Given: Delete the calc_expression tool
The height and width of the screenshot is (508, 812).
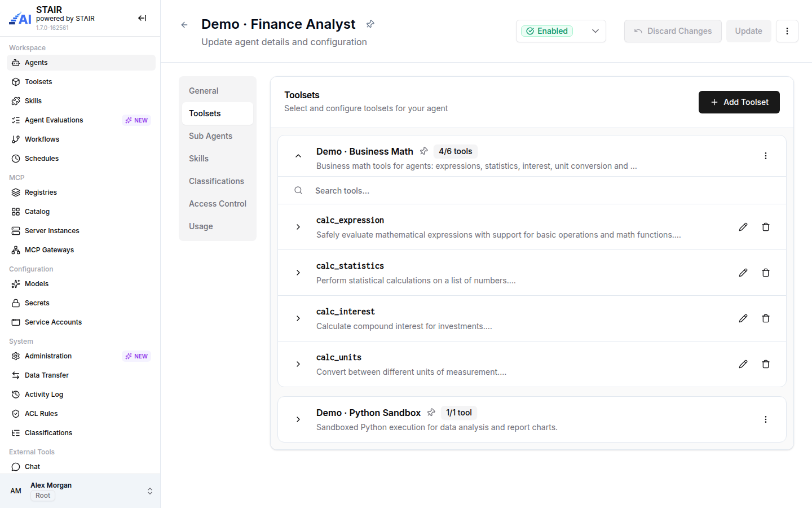Looking at the screenshot, I should tap(766, 227).
